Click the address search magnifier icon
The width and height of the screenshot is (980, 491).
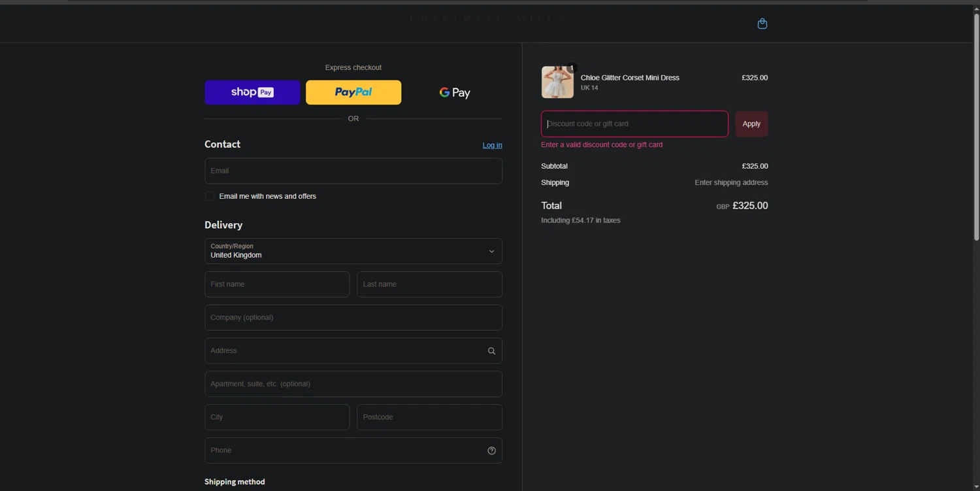tap(491, 351)
